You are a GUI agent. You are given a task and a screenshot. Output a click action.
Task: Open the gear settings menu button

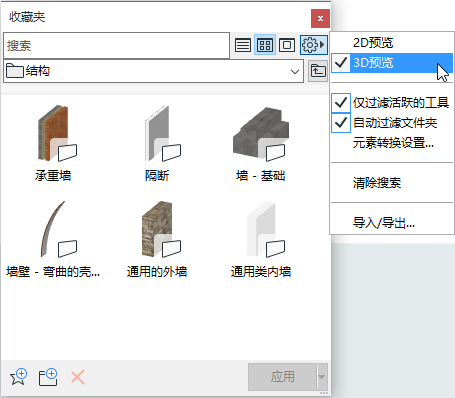313,45
